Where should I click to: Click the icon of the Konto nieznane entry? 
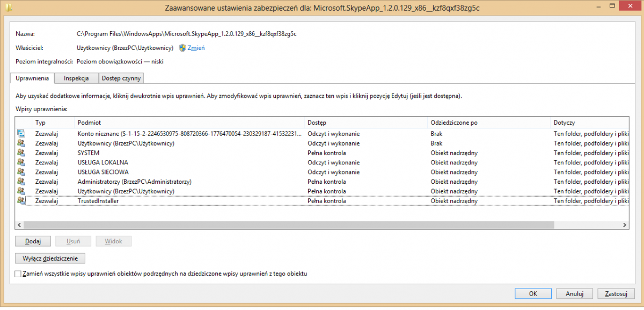coord(21,134)
